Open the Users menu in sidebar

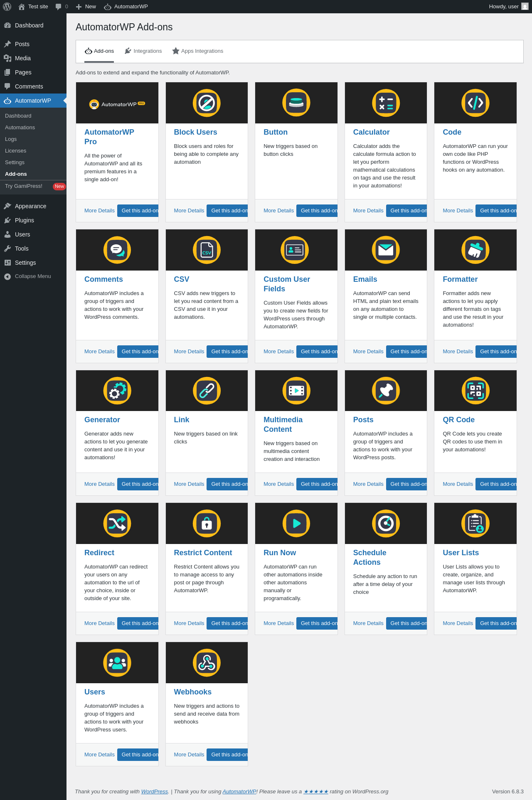click(33, 234)
